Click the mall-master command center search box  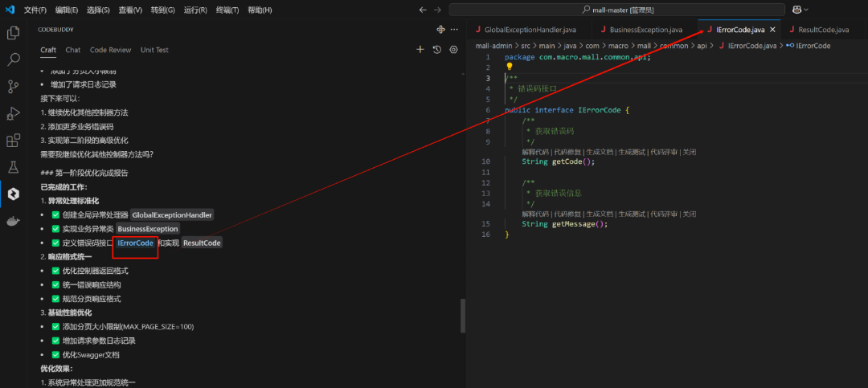(627, 10)
